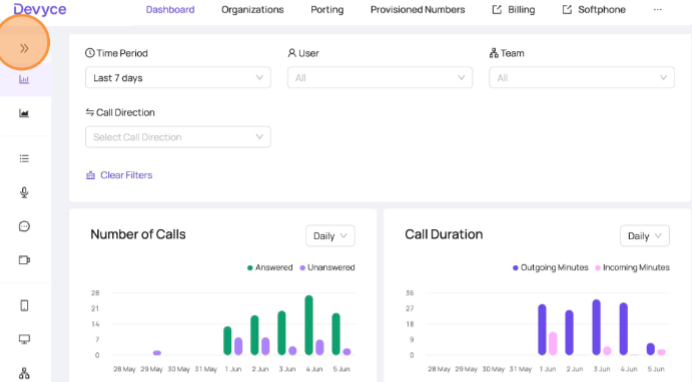This screenshot has width=692, height=382.
Task: Open the Select Call Direction dropdown
Action: (178, 137)
